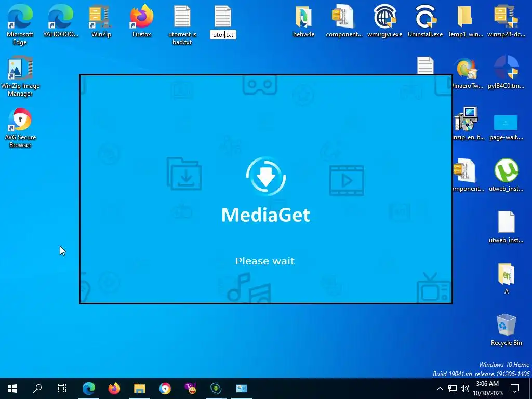
Task: Select the unlabeled text document above MediaGet window
Action: pos(425,65)
